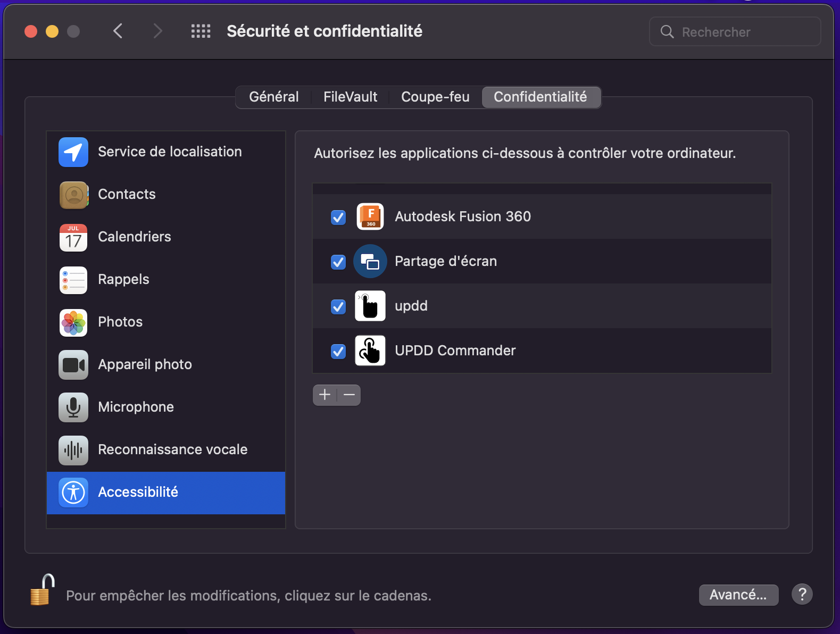The width and height of the screenshot is (840, 634).
Task: Select the Microphone label in the sidebar
Action: coord(136,407)
